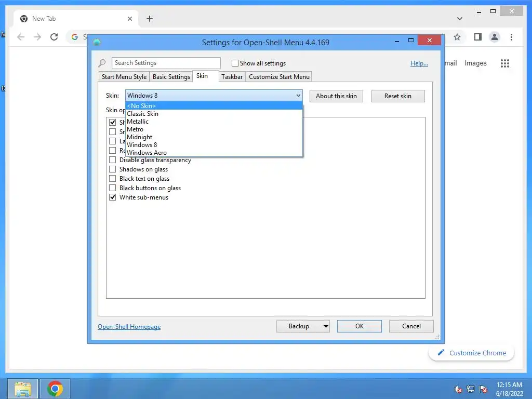Choose Classic Skin from the list
The width and height of the screenshot is (532, 399).
(214, 114)
